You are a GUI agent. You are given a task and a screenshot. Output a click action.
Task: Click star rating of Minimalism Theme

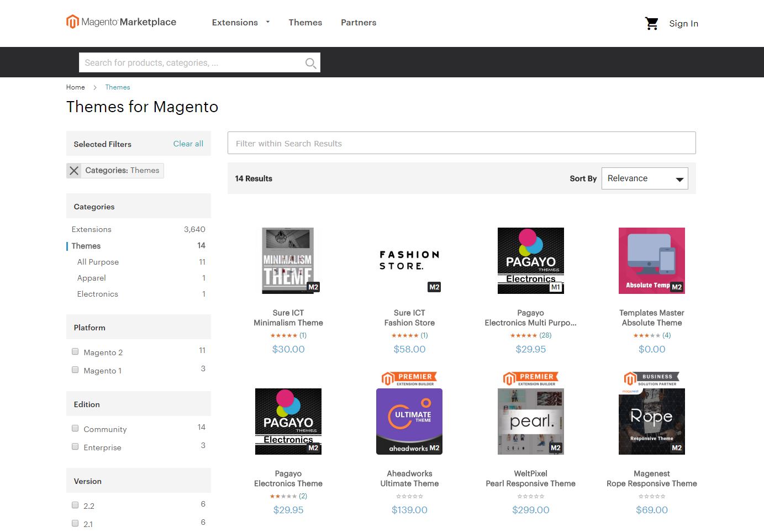(283, 335)
